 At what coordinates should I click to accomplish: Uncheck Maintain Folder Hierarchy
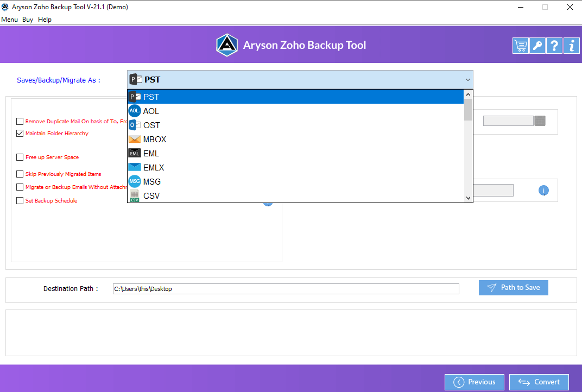[x=20, y=133]
